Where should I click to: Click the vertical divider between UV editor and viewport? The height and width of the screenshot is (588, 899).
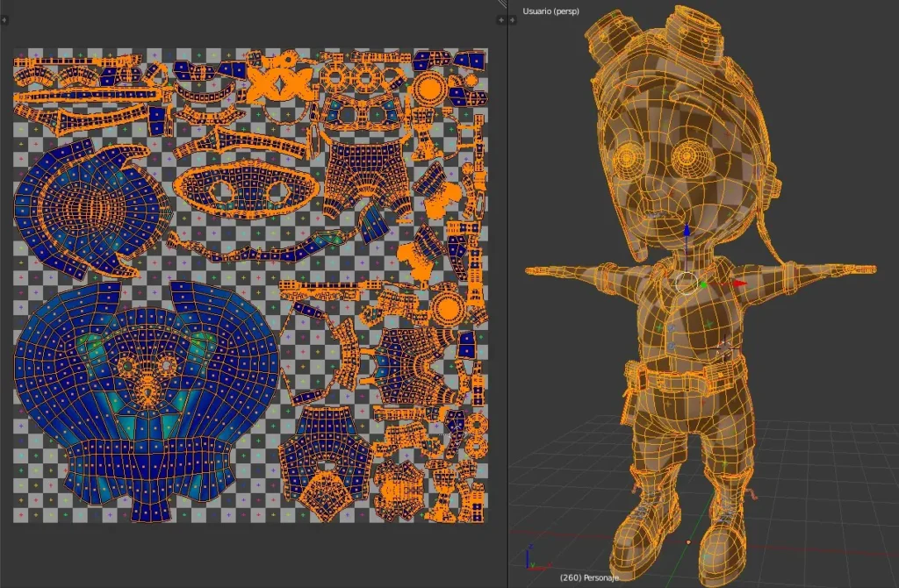tap(508, 263)
